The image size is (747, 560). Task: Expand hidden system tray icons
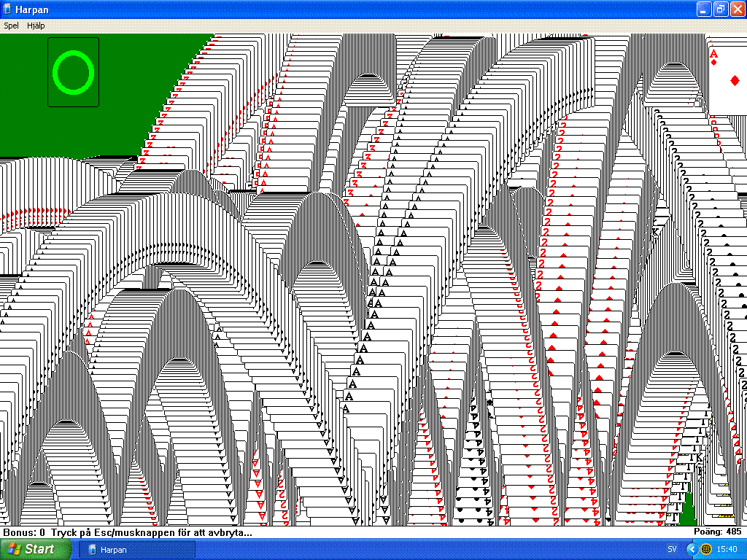(692, 549)
